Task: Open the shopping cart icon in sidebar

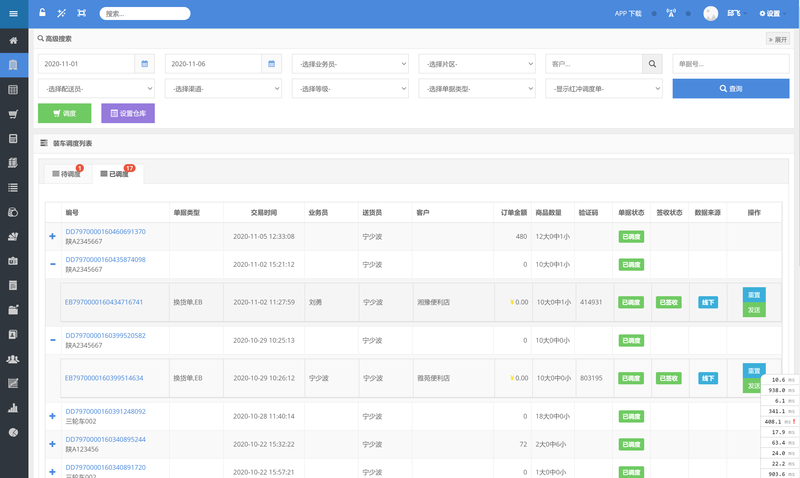Action: tap(14, 114)
